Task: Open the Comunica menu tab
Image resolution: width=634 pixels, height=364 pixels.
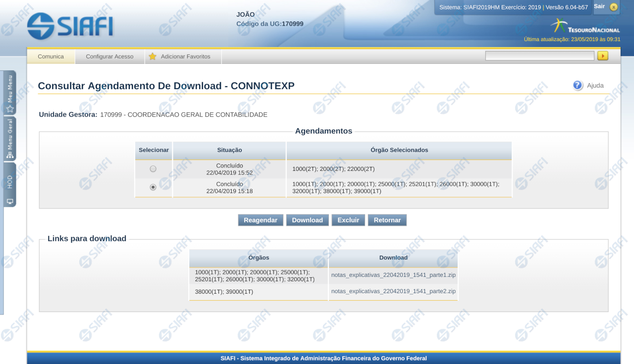Action: pos(51,56)
